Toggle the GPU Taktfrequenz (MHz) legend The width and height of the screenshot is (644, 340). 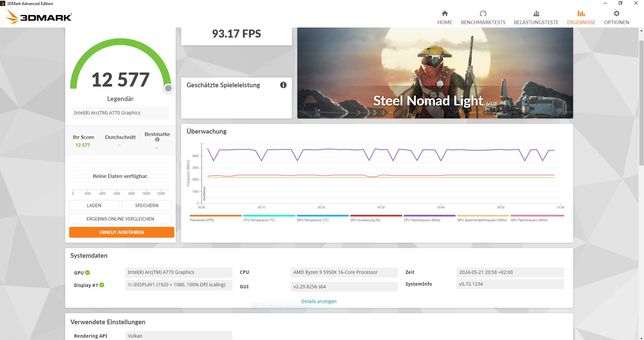tap(537, 218)
